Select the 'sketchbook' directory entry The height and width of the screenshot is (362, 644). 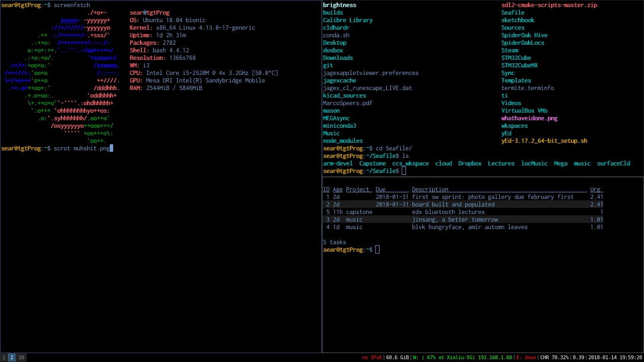518,20
